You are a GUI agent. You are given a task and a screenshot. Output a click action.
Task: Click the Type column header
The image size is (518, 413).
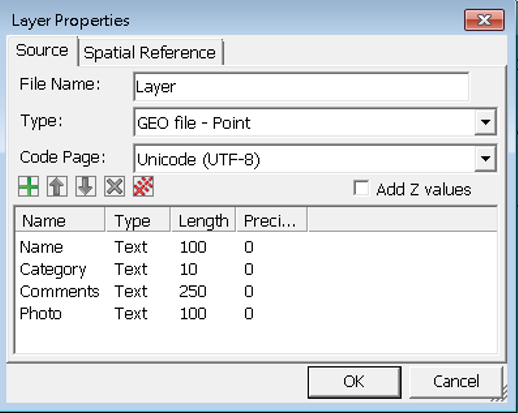(138, 220)
